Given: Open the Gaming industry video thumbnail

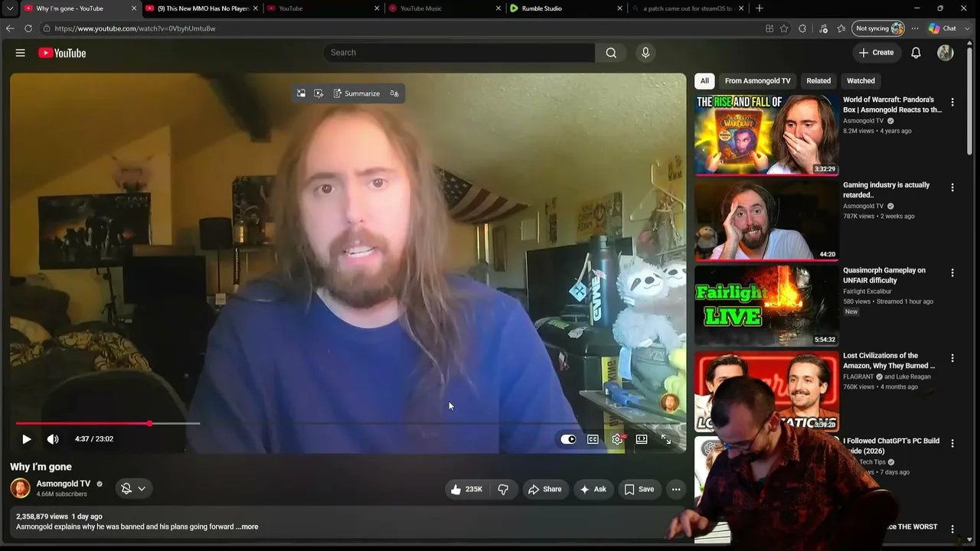Looking at the screenshot, I should (x=766, y=220).
